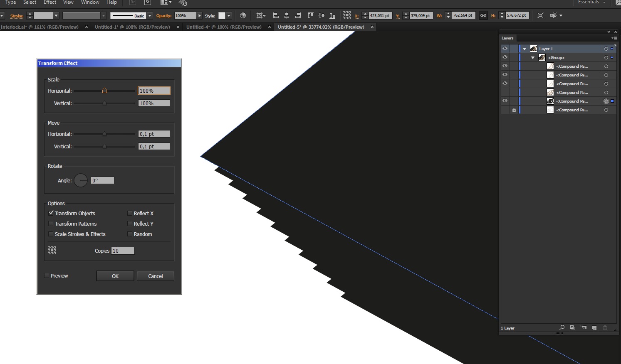Collapse the Group in Layers panel
The image size is (621, 364).
click(532, 58)
